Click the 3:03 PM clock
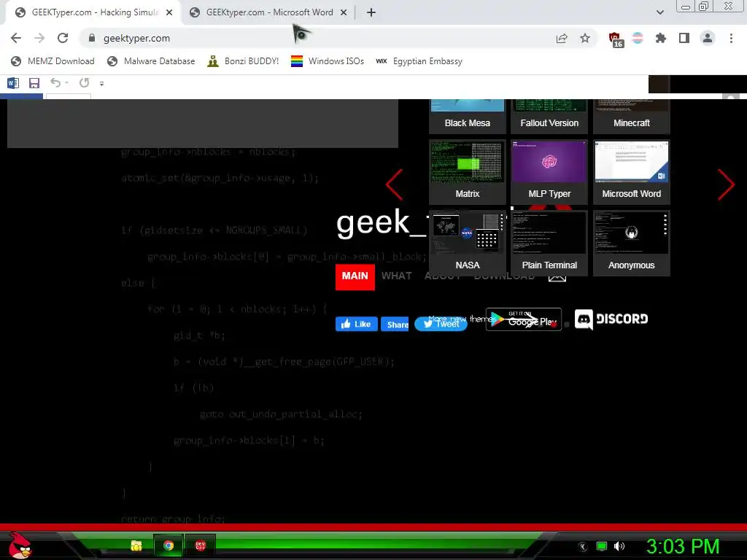This screenshot has height=560, width=747. (x=682, y=546)
